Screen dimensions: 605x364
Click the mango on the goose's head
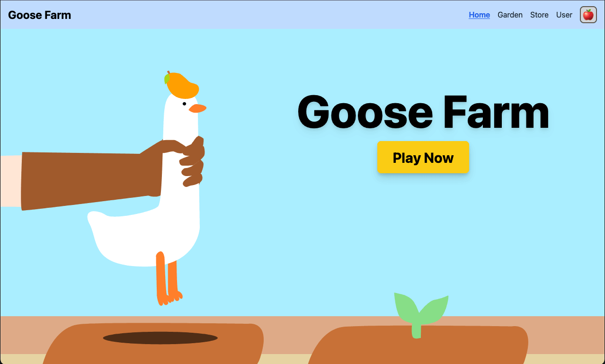[182, 85]
